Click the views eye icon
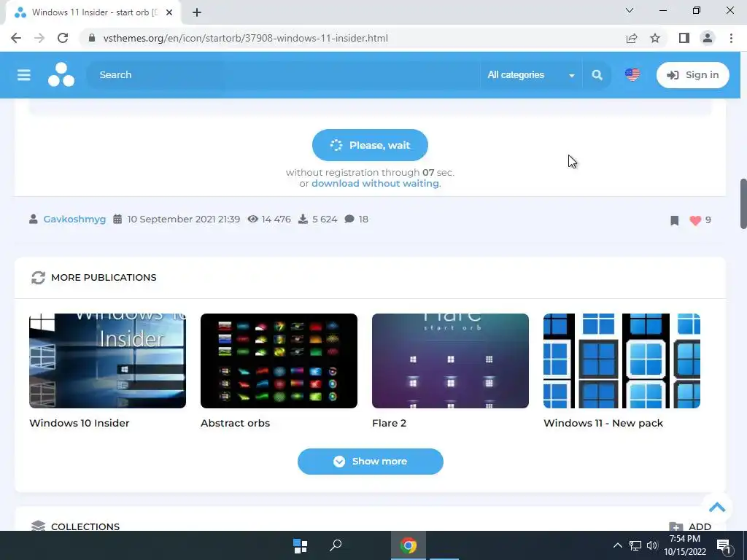 pyautogui.click(x=253, y=219)
